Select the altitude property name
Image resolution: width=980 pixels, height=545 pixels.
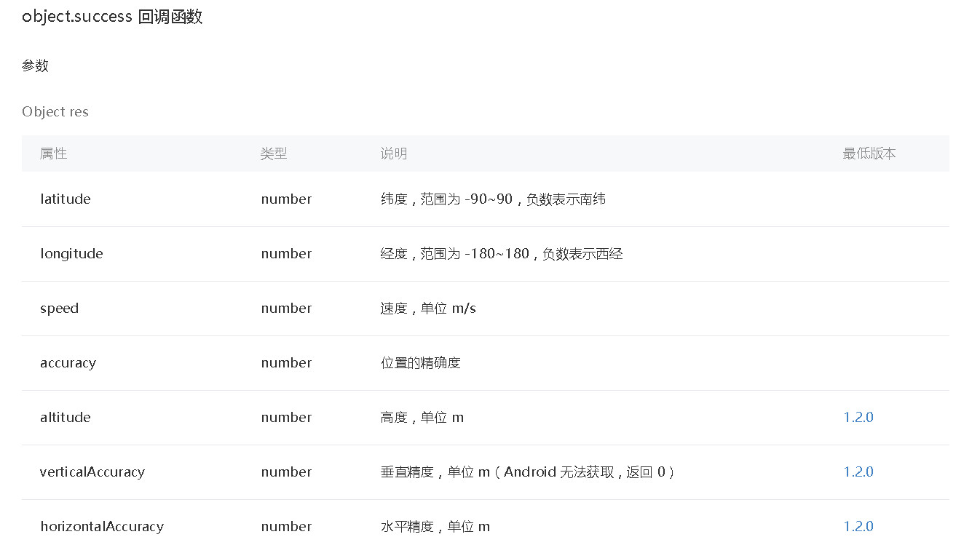[x=65, y=417]
